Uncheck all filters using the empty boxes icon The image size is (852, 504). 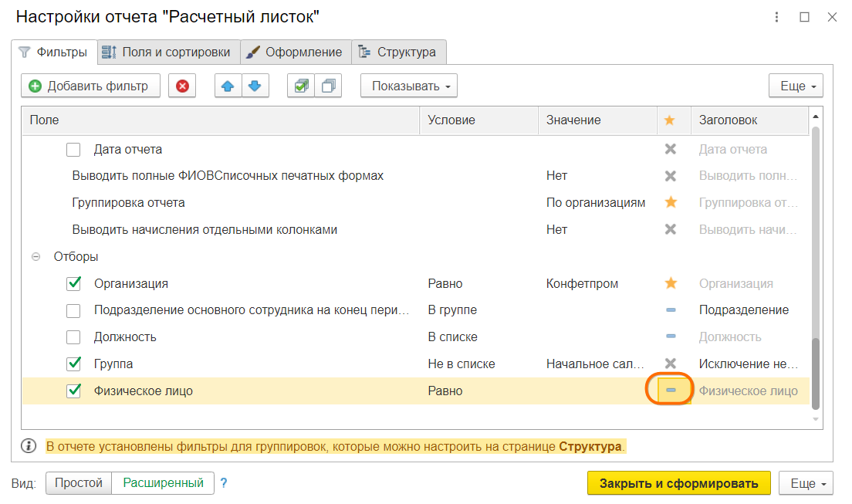click(x=328, y=86)
